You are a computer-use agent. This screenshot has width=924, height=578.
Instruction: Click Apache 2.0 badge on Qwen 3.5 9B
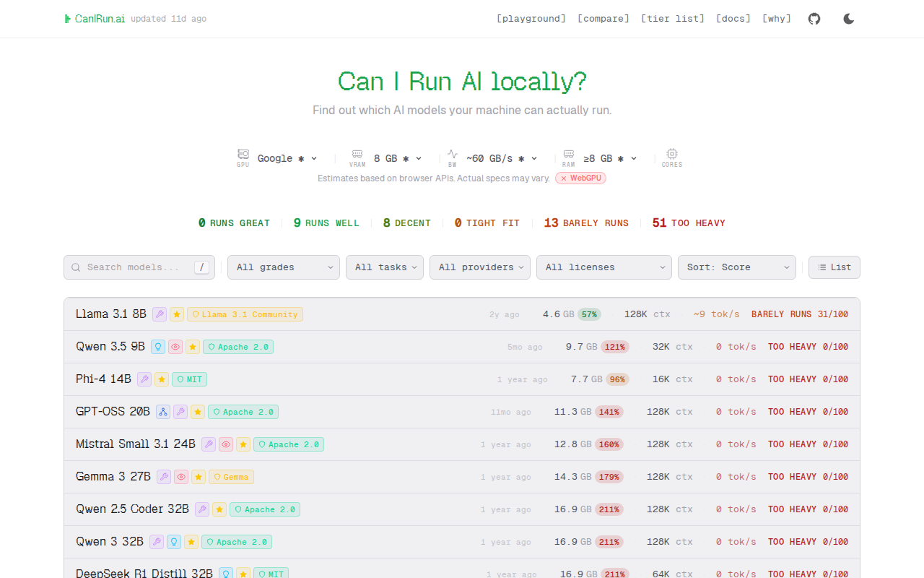pos(238,347)
